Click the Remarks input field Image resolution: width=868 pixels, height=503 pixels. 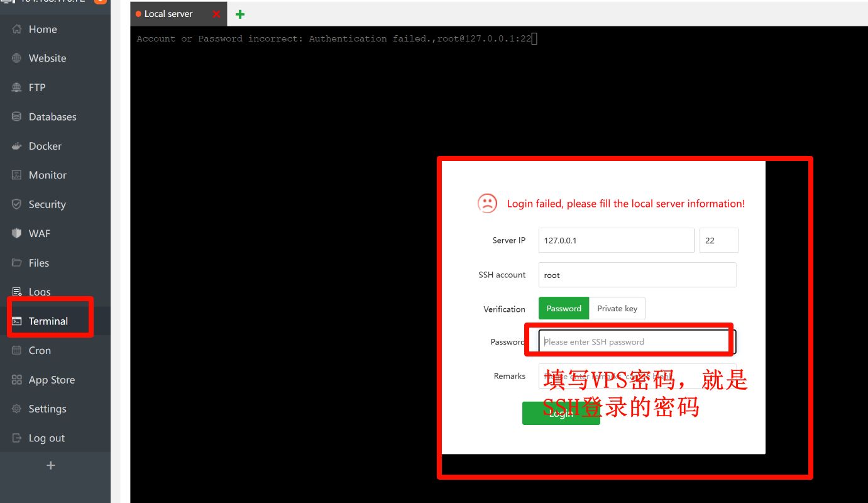[x=637, y=376]
